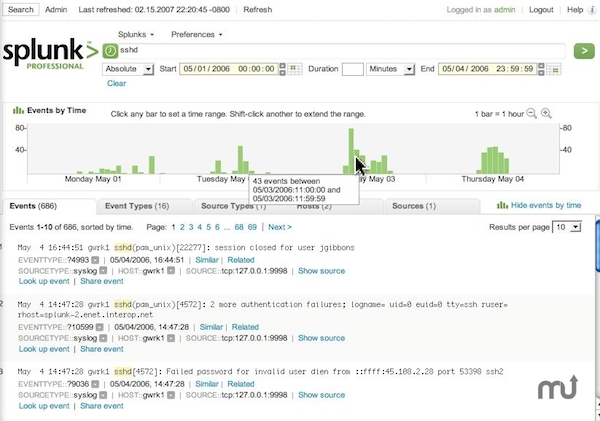Go to the Next results page

[x=280, y=227]
